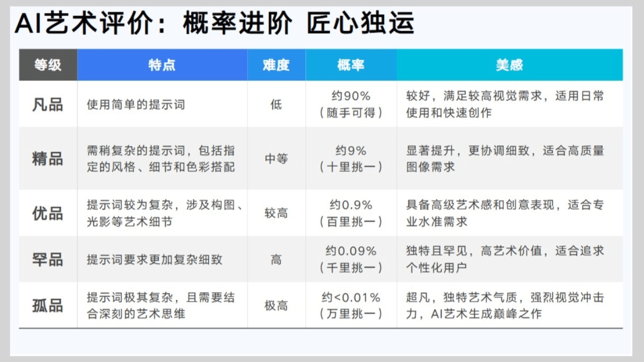This screenshot has height=362, width=644.
Task: Select the "罕品" row label
Action: point(48,260)
